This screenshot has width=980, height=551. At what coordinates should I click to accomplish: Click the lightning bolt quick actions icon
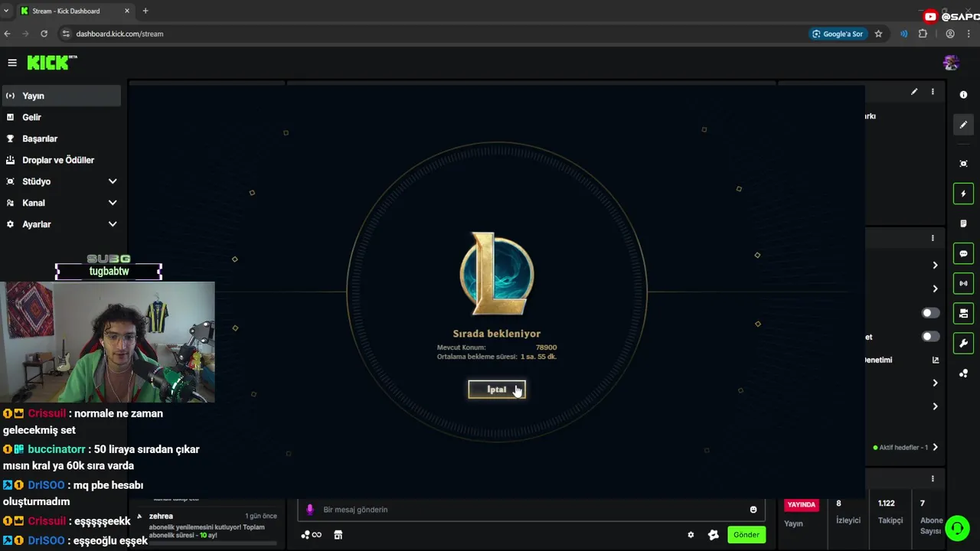(963, 194)
